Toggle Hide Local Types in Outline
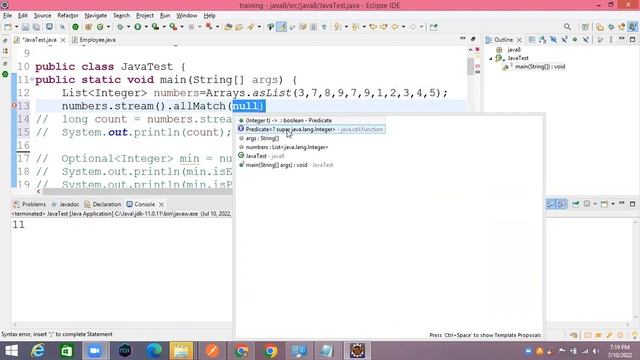The height and width of the screenshot is (360, 640). tap(586, 40)
